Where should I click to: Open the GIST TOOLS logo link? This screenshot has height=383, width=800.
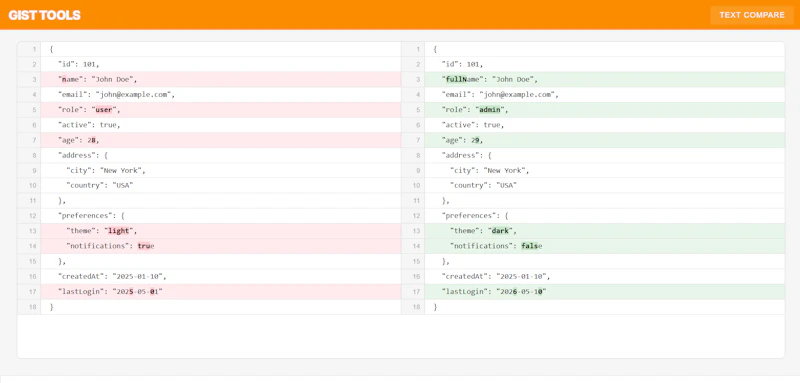click(45, 15)
